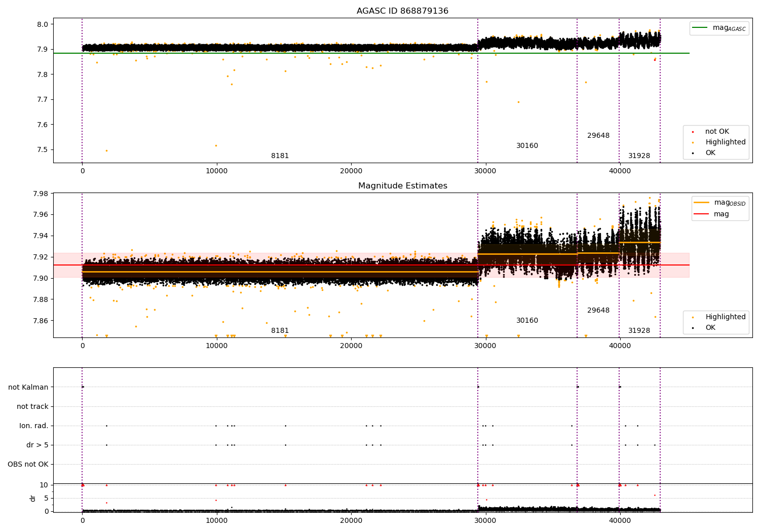The height and width of the screenshot is (532, 760).
Task: Click "Highlighted" in the AGASC ID plot legend
Action: point(719,142)
